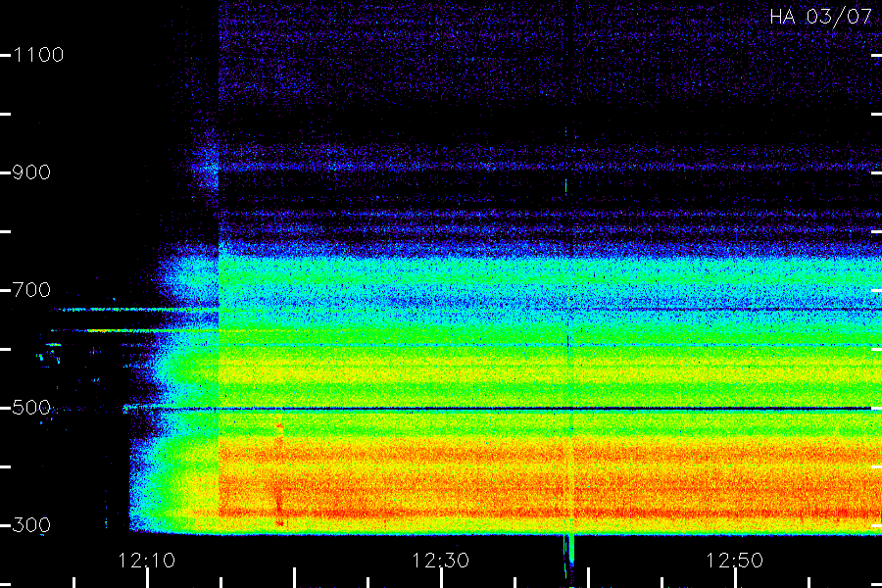Screen dimensions: 882x588
Task: Click the 1100 frequency axis label
Action: coord(38,55)
